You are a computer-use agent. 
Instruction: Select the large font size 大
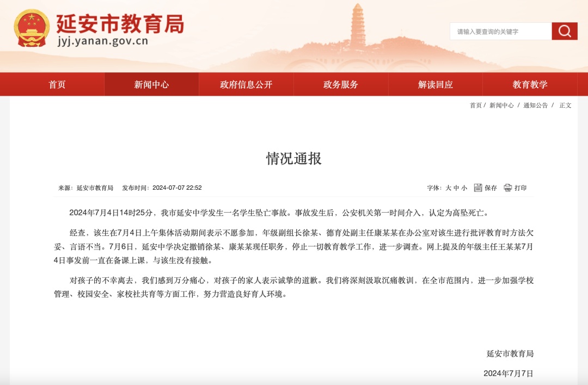pyautogui.click(x=448, y=189)
